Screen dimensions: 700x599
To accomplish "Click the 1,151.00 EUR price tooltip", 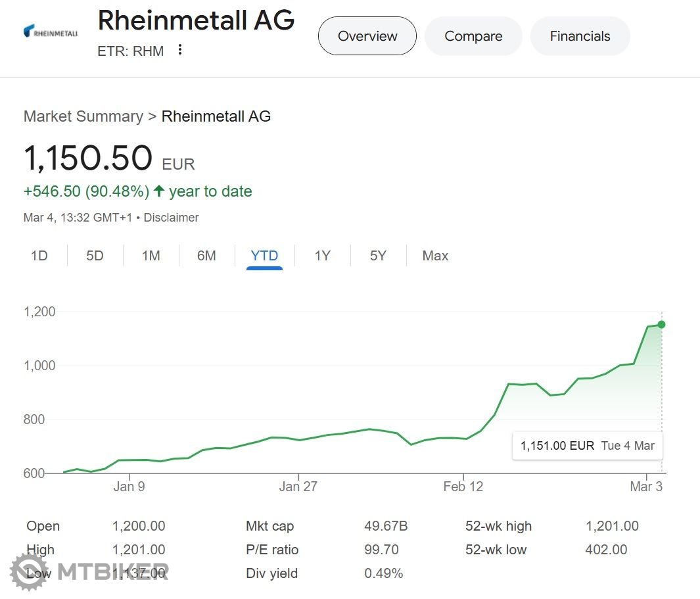I will [587, 446].
